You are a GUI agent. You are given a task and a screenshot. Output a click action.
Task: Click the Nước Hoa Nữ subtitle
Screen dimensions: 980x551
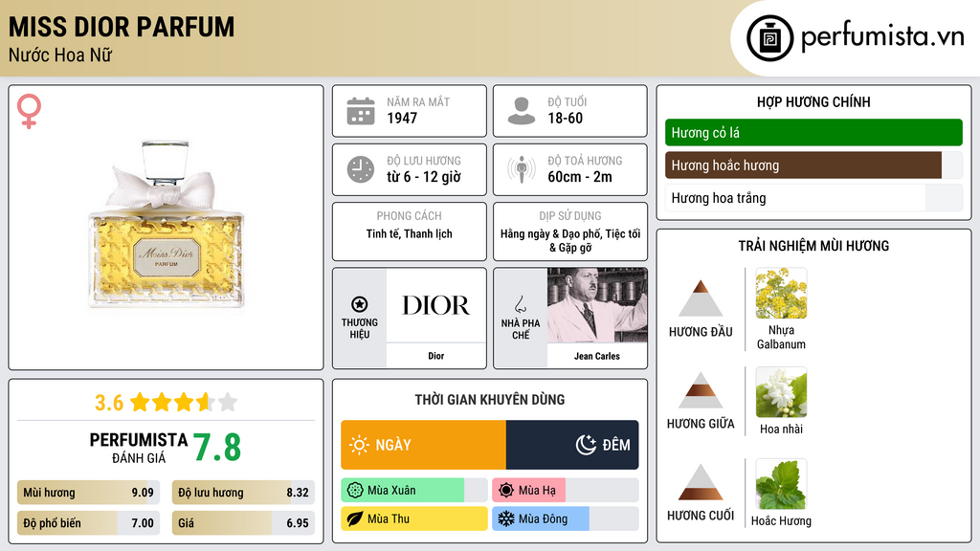click(x=60, y=55)
